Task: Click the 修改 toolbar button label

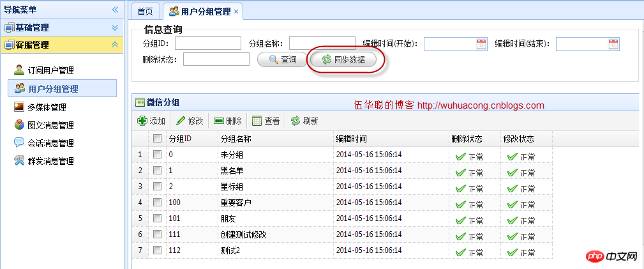Action: point(195,121)
